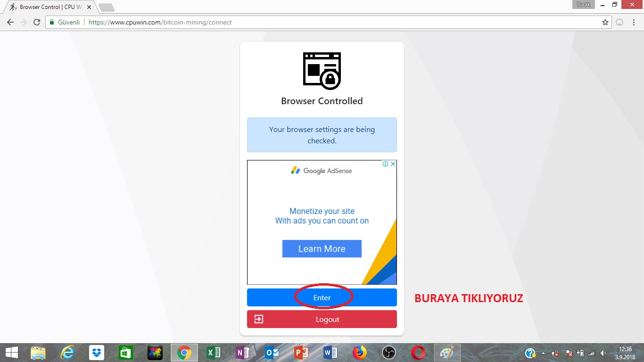
Task: Open the Windows Store from the taskbar
Action: click(x=126, y=353)
